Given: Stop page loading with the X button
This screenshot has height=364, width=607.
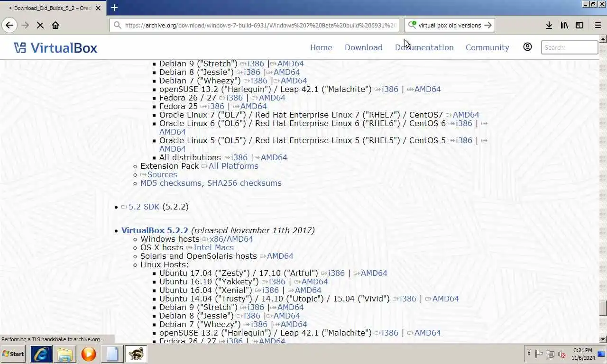Looking at the screenshot, I should pyautogui.click(x=40, y=25).
